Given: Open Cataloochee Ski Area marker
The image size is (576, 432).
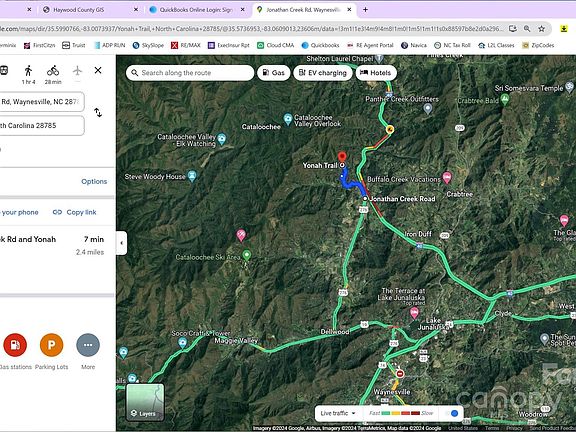Looking at the screenshot, I should coord(247,255).
